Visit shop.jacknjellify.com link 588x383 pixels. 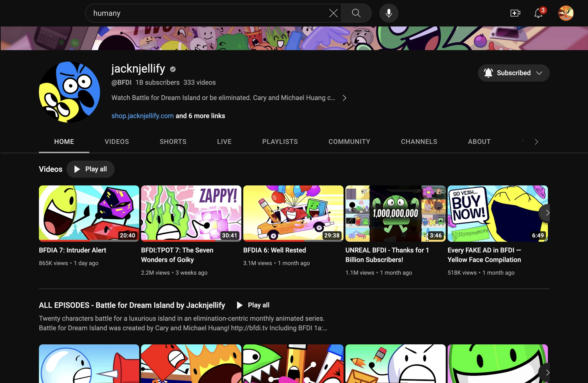[142, 115]
